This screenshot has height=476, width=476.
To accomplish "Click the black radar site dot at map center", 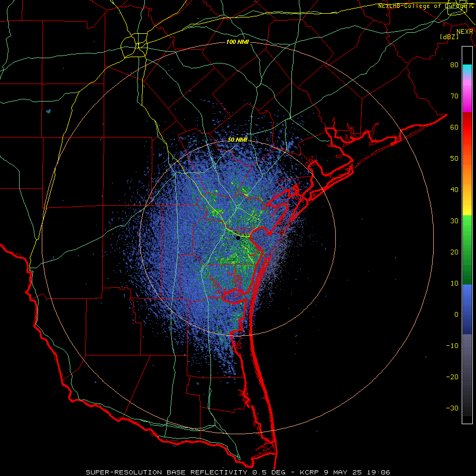I will pyautogui.click(x=237, y=239).
